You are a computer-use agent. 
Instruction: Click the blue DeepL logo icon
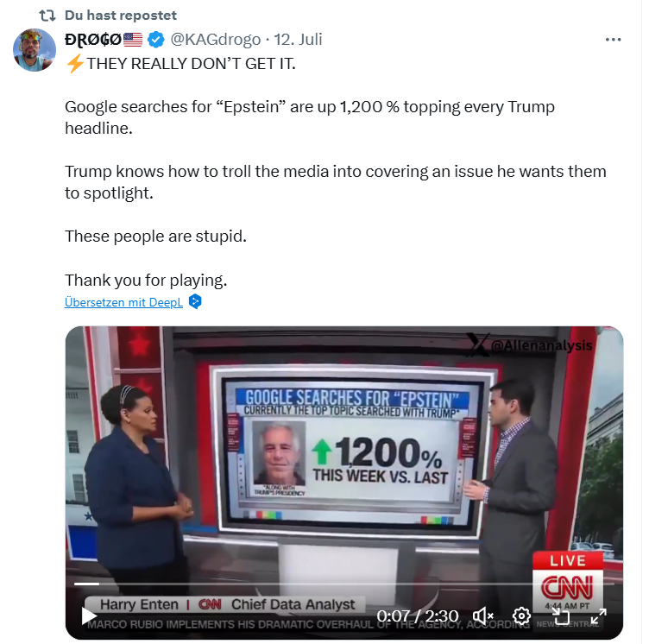coord(195,301)
